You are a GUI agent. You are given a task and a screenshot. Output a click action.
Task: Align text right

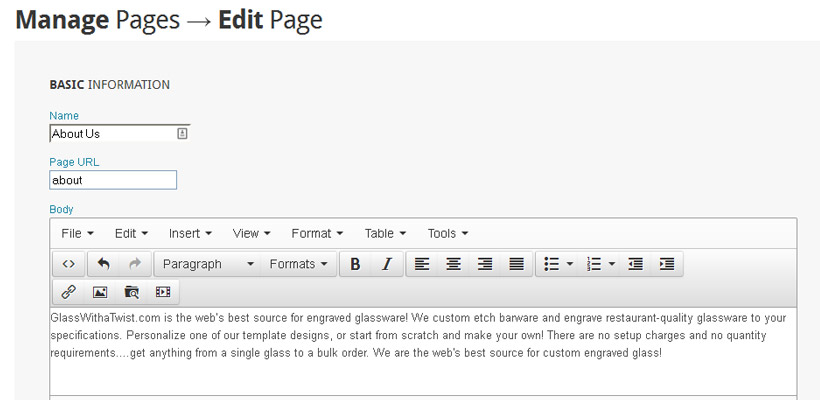(x=485, y=264)
